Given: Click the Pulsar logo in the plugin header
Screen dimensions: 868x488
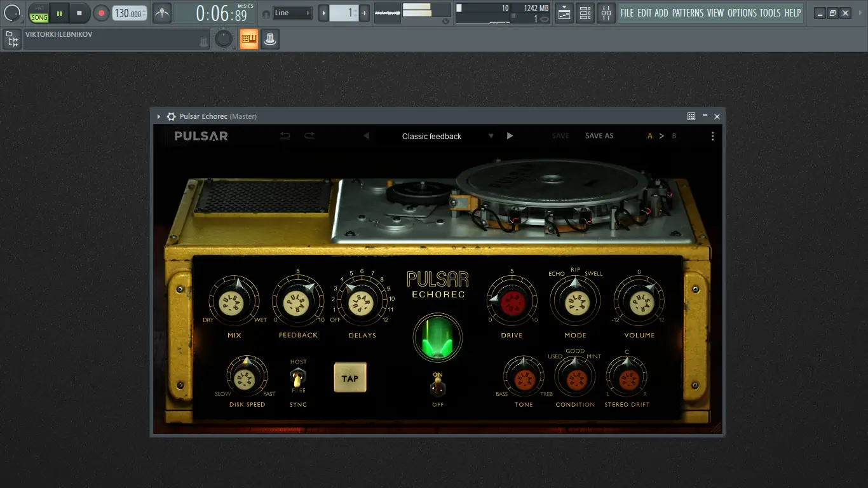Looking at the screenshot, I should tap(201, 136).
